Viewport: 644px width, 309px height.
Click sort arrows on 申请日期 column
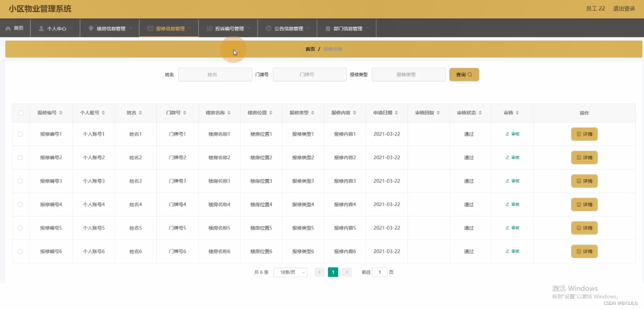(397, 113)
